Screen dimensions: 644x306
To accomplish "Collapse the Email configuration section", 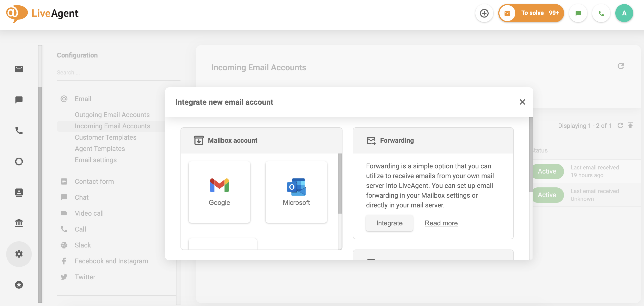I will tap(83, 99).
